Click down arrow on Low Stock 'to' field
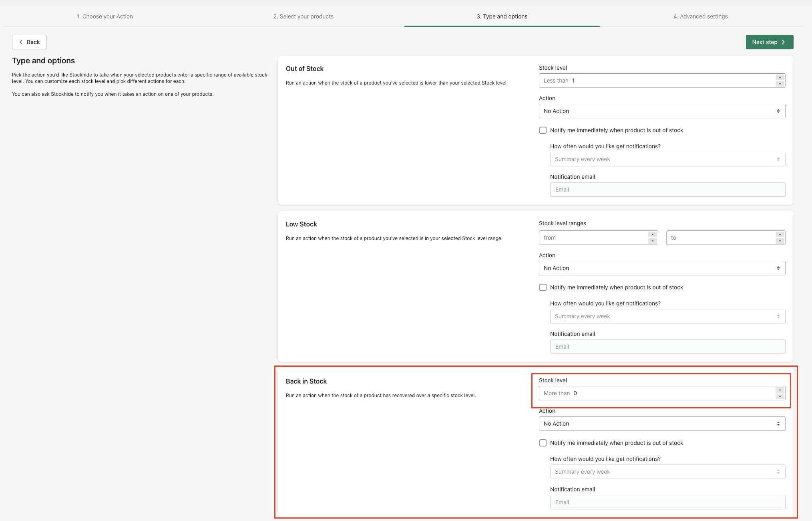 click(780, 241)
